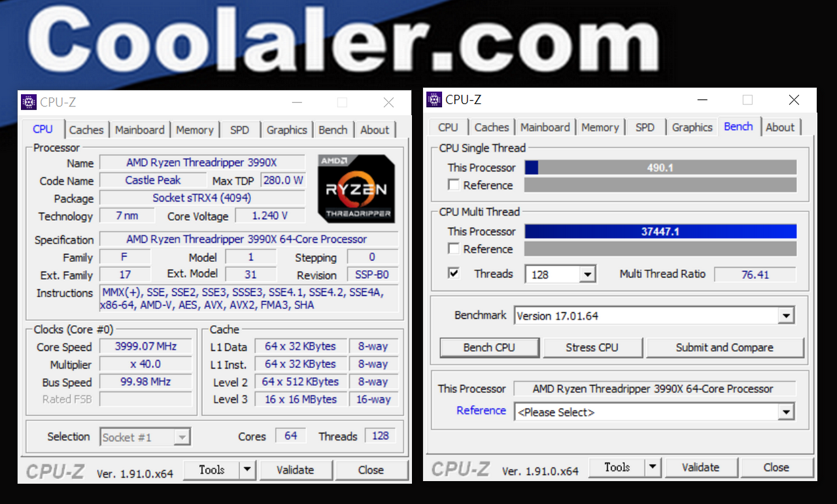Click Close button at bottom of right window
The image size is (837, 504).
pos(776,467)
